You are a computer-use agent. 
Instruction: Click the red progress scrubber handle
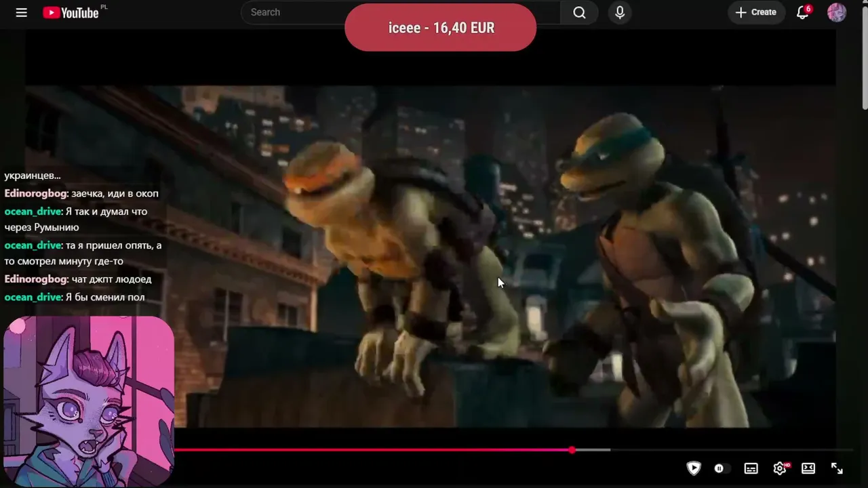tap(572, 450)
